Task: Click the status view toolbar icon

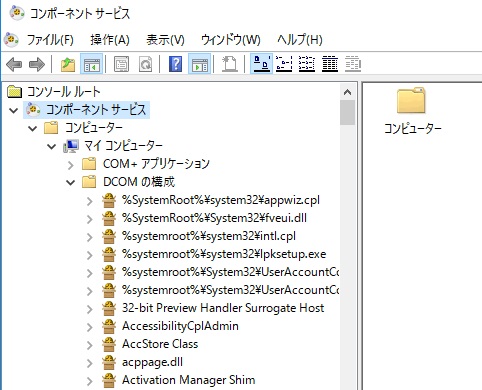Action: click(x=353, y=64)
